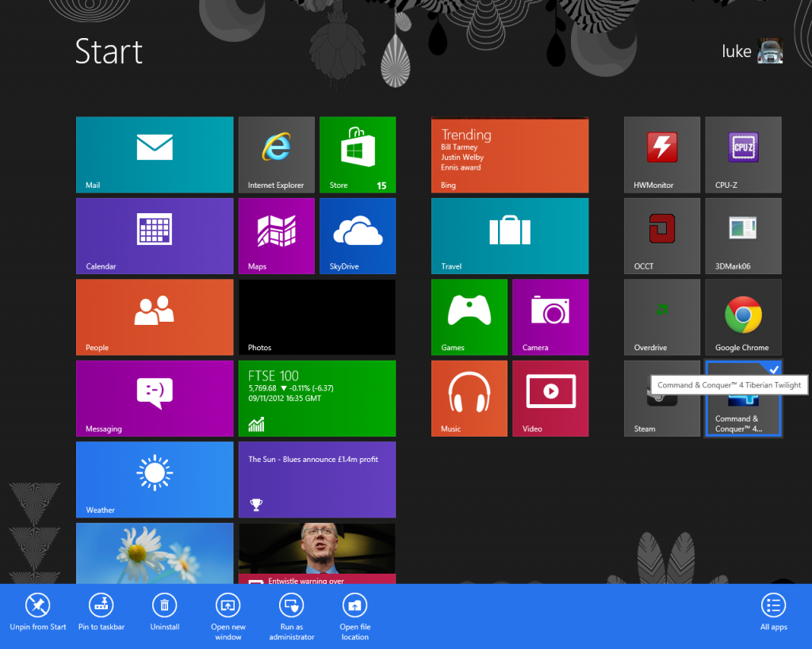Open the Camera tile
Image resolution: width=812 pixels, height=649 pixels.
[x=550, y=317]
